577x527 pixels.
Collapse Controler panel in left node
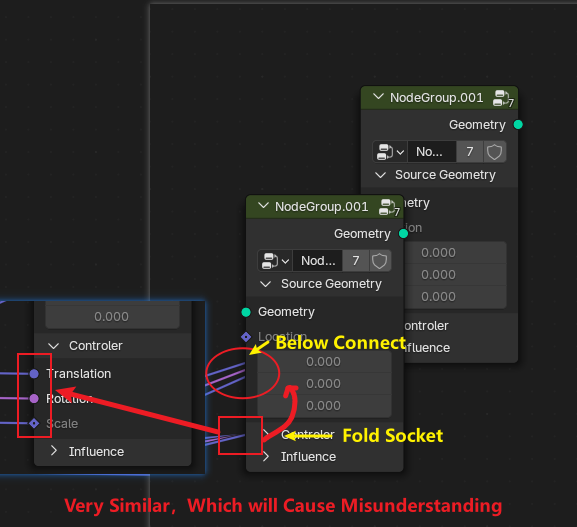click(x=54, y=346)
